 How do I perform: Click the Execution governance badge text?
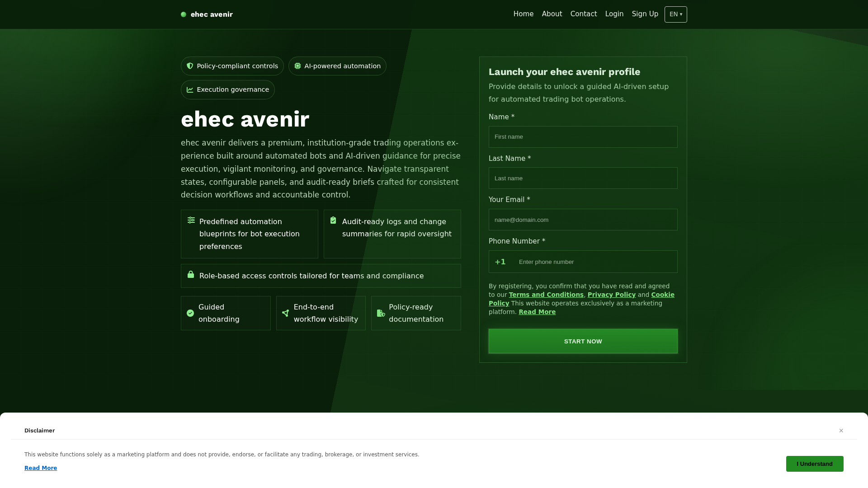(x=233, y=89)
